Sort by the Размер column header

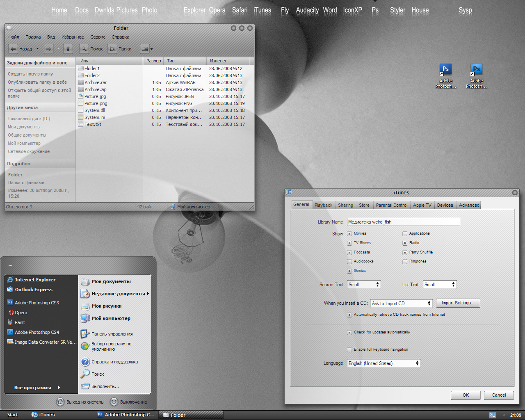point(153,61)
